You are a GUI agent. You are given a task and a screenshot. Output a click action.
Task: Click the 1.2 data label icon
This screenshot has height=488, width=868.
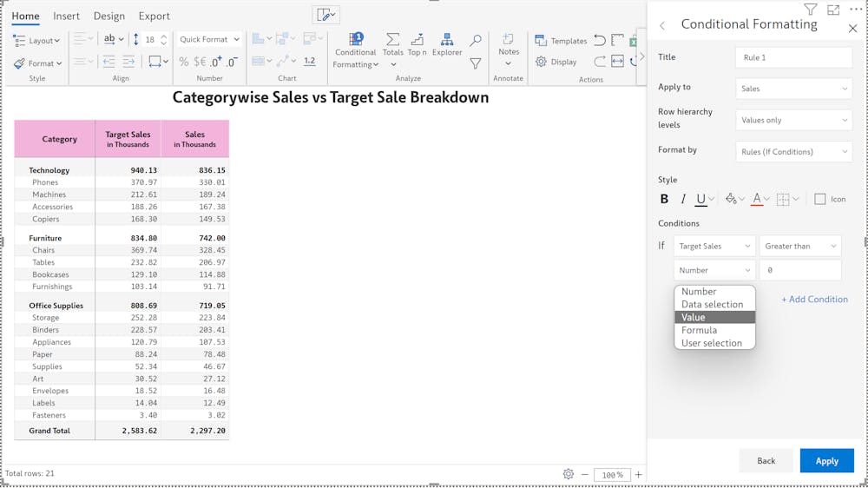coord(310,62)
